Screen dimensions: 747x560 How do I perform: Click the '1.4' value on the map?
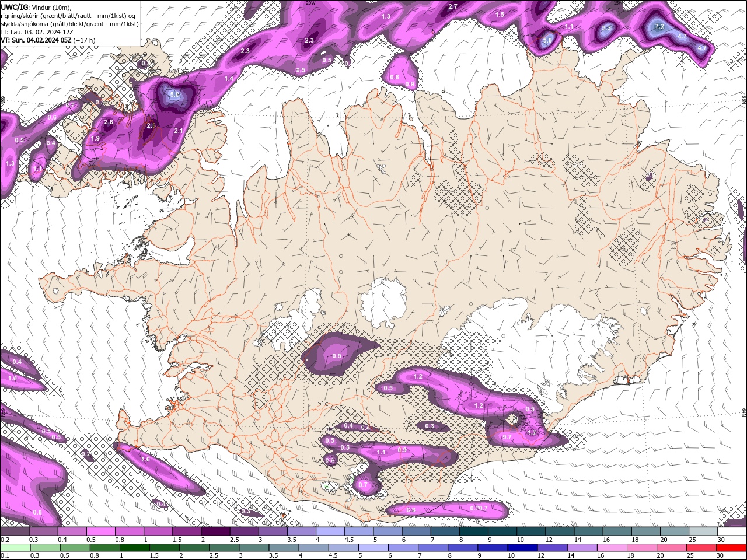229,78
